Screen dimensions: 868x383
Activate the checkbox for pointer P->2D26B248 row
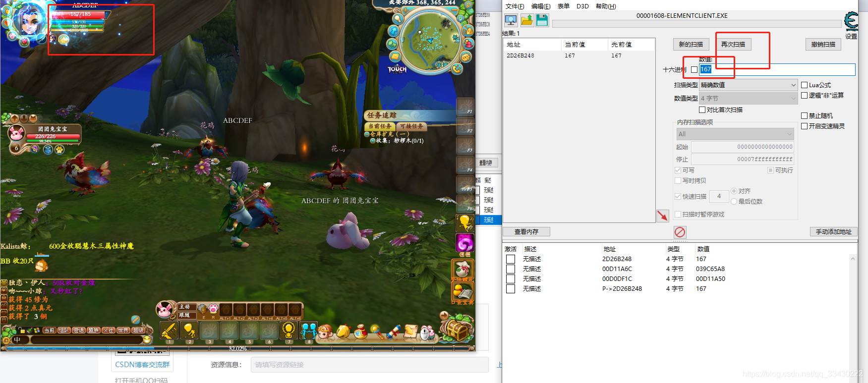(511, 289)
